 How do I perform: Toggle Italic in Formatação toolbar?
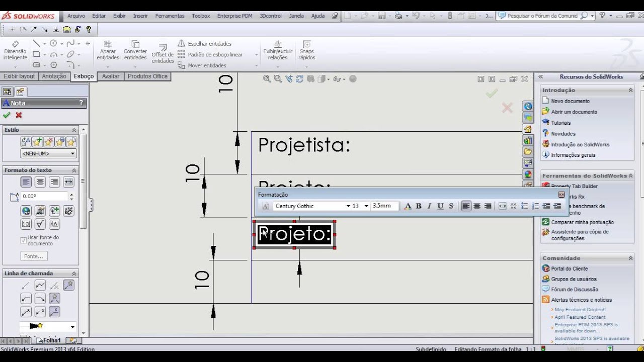[x=429, y=206]
